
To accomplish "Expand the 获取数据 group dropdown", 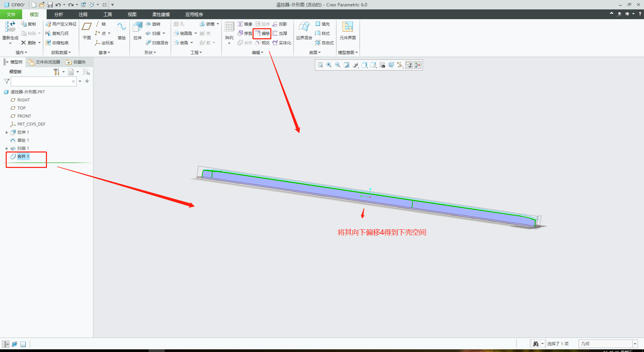I will tap(61, 52).
